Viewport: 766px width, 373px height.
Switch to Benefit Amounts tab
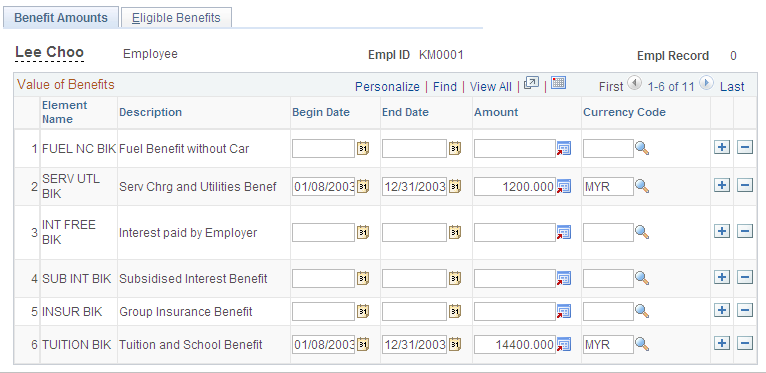[61, 18]
